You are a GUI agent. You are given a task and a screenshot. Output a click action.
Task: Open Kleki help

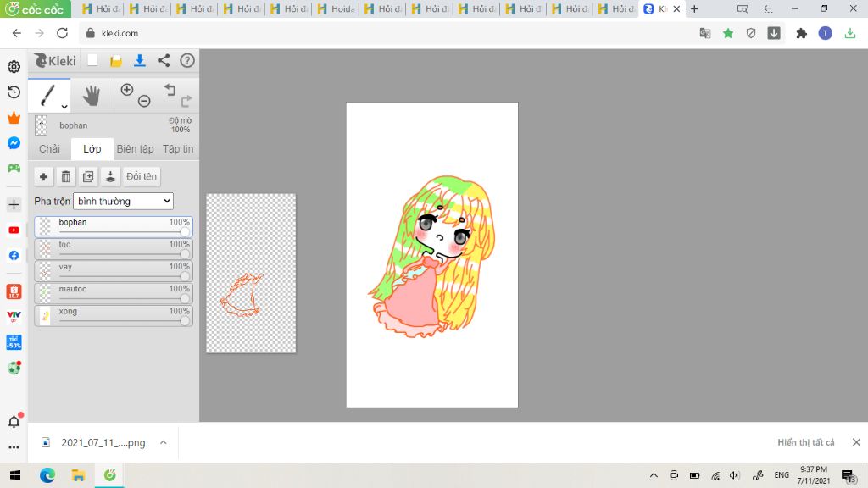pyautogui.click(x=187, y=60)
